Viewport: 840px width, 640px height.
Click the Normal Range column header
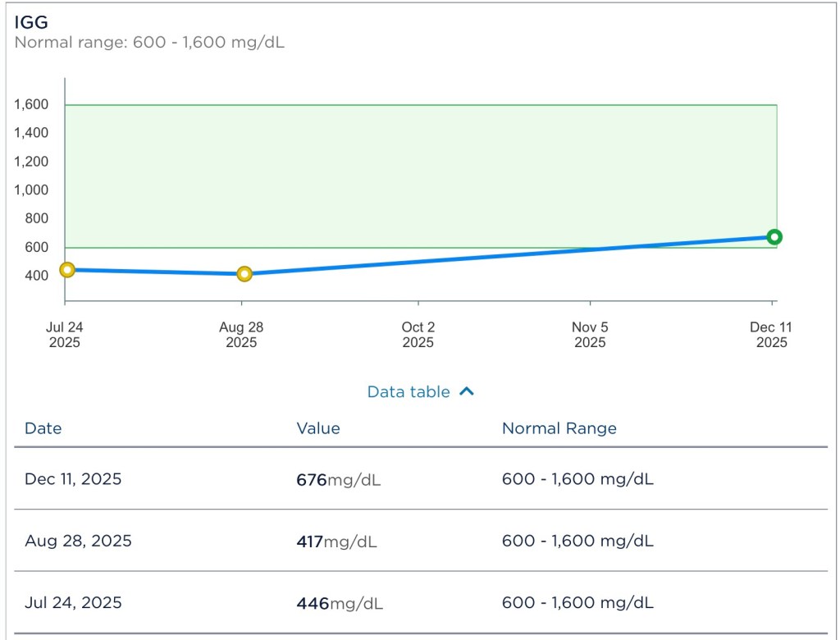(559, 428)
